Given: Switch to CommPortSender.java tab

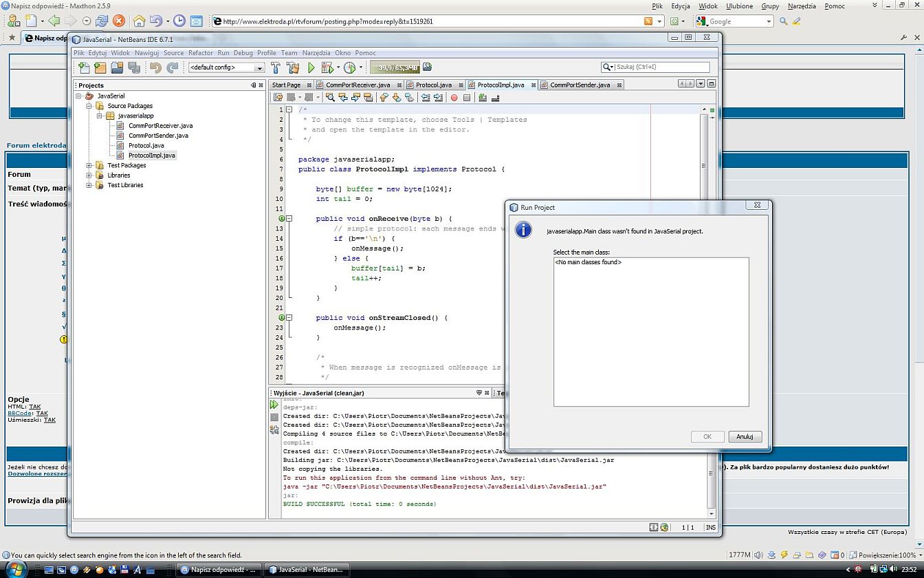Looking at the screenshot, I should pyautogui.click(x=580, y=85).
